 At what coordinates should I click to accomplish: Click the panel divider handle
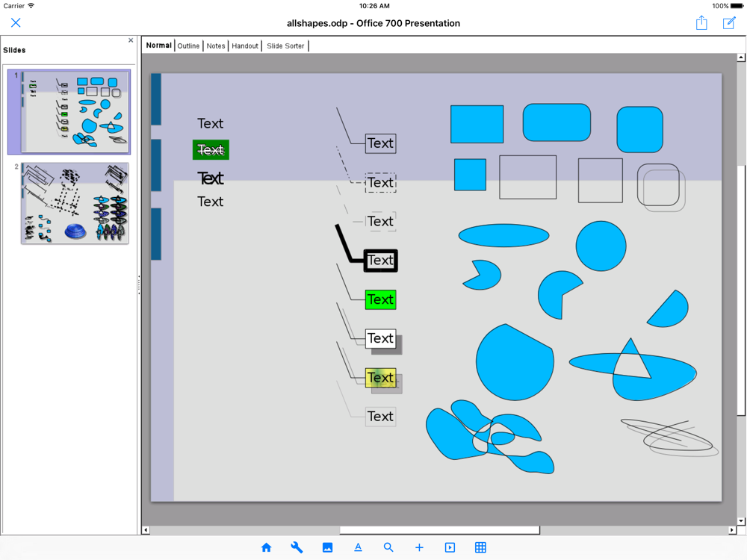139,284
